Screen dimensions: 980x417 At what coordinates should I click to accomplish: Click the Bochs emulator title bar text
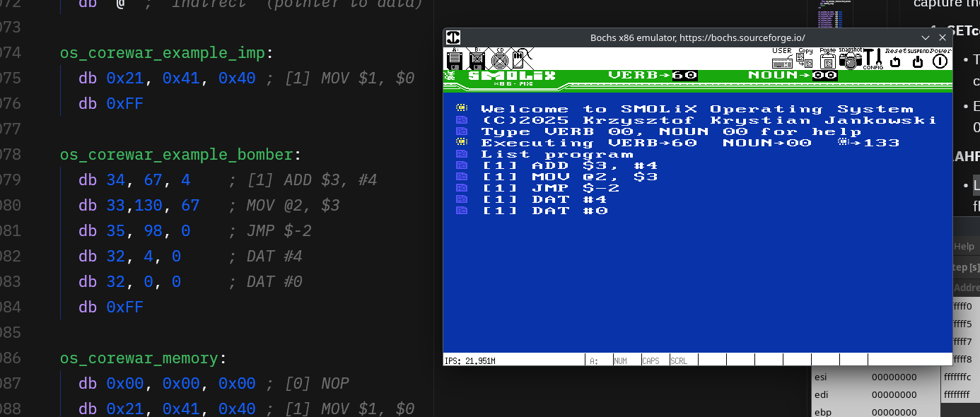coord(698,37)
